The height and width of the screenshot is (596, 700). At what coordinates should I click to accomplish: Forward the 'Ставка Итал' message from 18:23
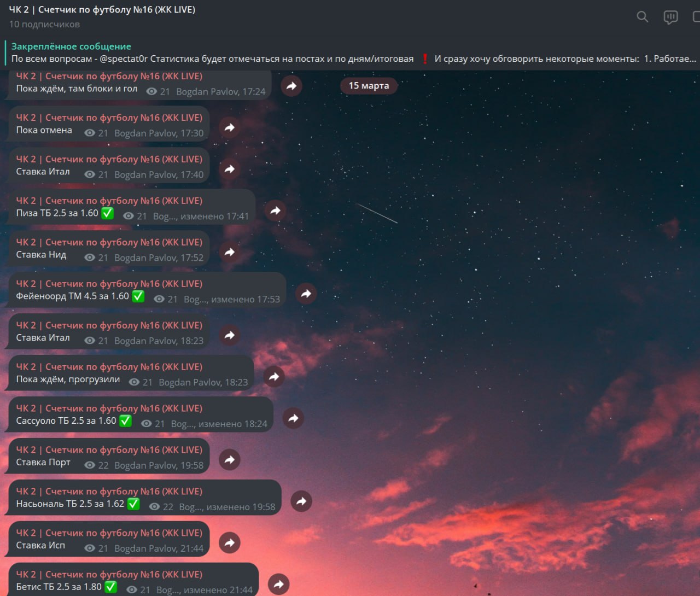(230, 335)
